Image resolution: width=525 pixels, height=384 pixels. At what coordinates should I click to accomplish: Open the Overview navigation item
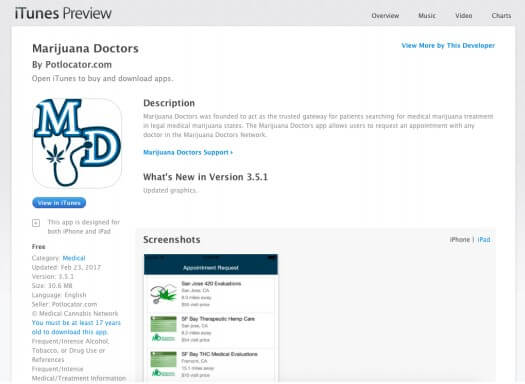385,16
